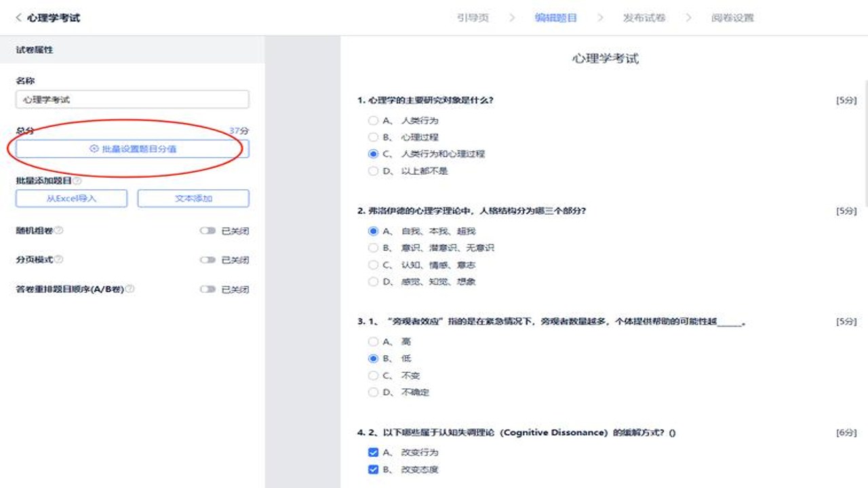868x488 pixels.
Task: Click the [5分] score of question 1
Action: tap(846, 100)
